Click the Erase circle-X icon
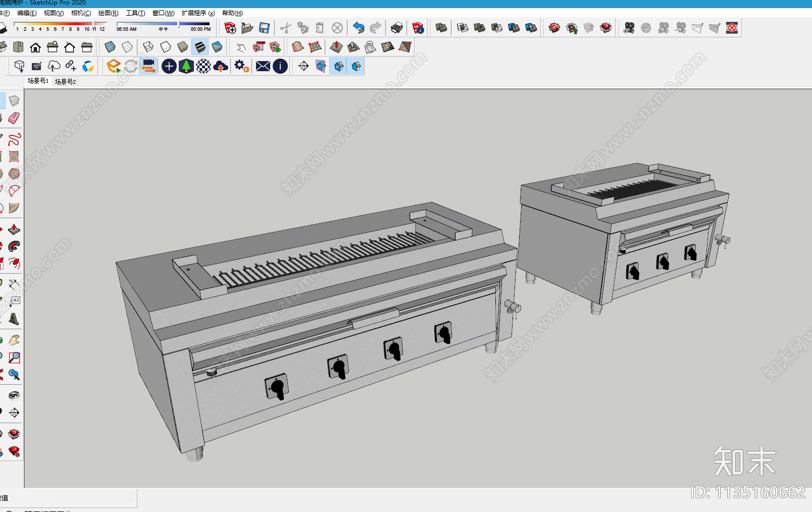 (x=337, y=28)
